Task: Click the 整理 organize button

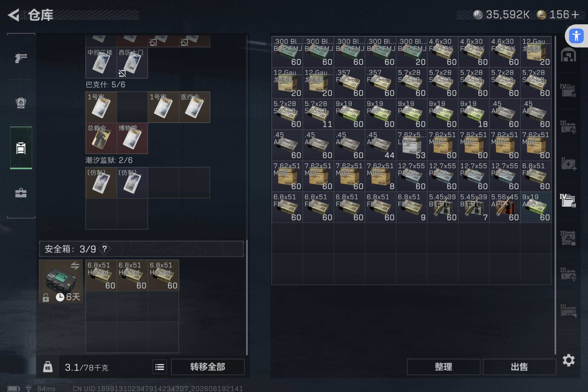Action: tap(443, 367)
